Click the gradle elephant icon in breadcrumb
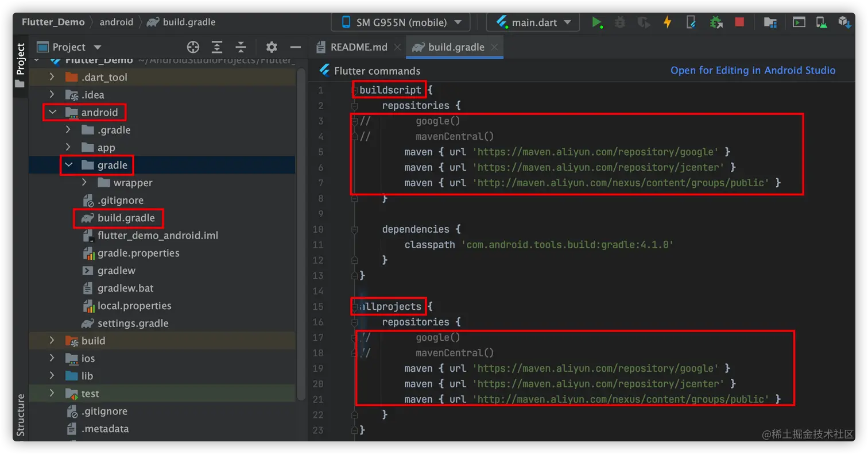868x454 pixels. click(152, 22)
